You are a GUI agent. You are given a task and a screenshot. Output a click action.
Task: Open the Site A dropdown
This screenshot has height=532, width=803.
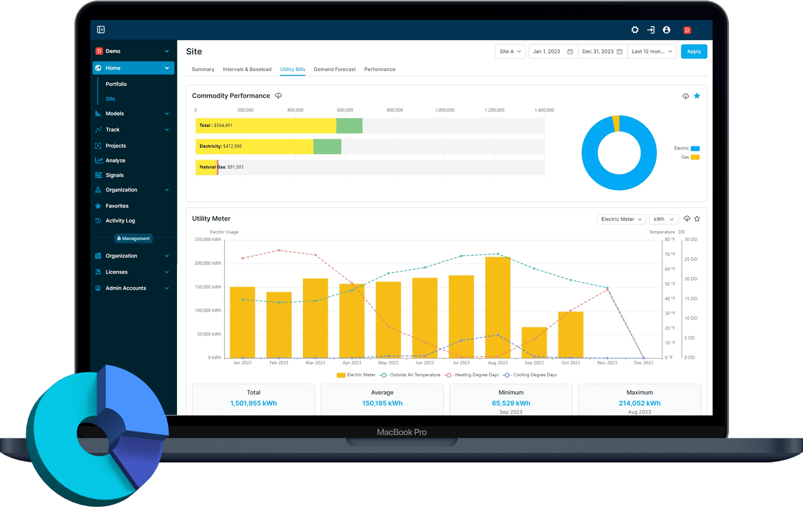510,52
